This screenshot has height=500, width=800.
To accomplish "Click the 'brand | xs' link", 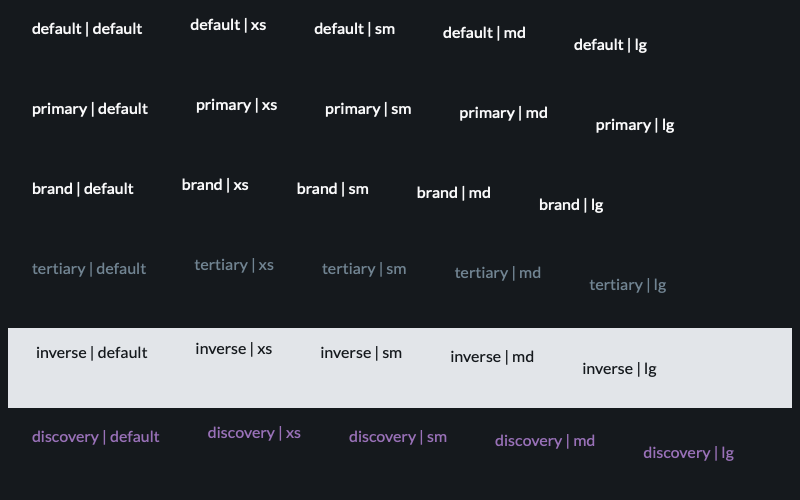I will (x=215, y=185).
